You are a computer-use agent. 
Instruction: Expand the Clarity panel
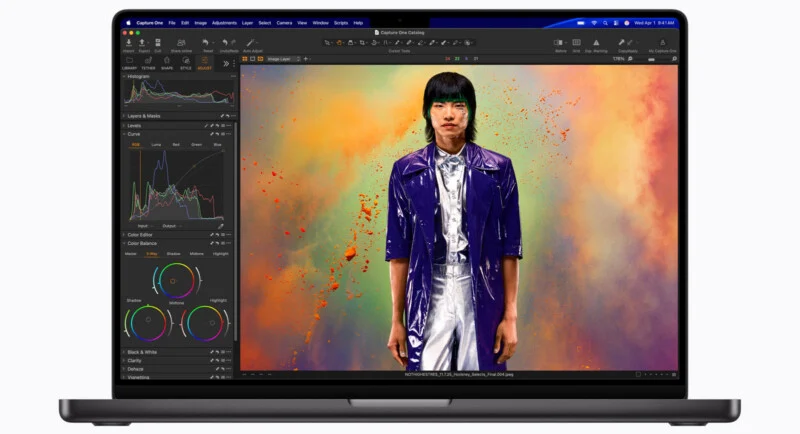click(x=124, y=361)
